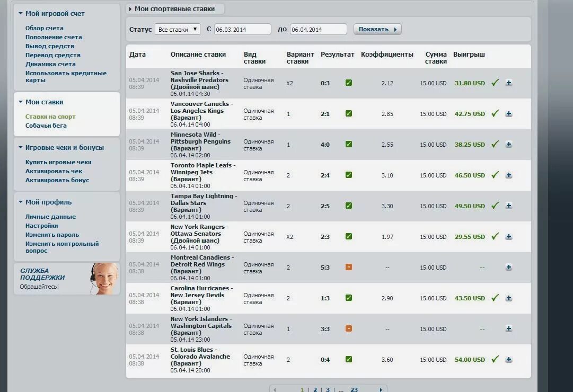This screenshot has height=392, width=573.
Task: Click the 'Выигрыш' column header
Action: point(469,55)
